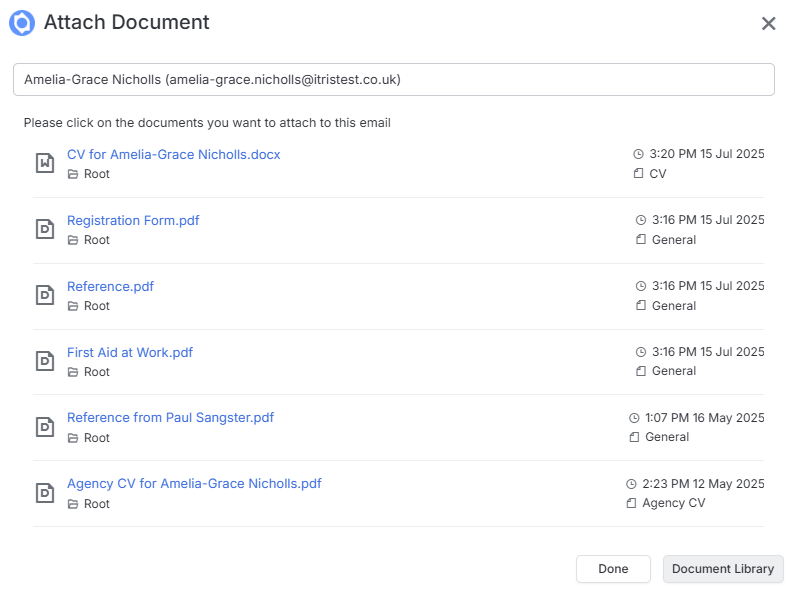The width and height of the screenshot is (786, 597).
Task: Click the folder icon under Reference.pdf
Action: pos(73,306)
